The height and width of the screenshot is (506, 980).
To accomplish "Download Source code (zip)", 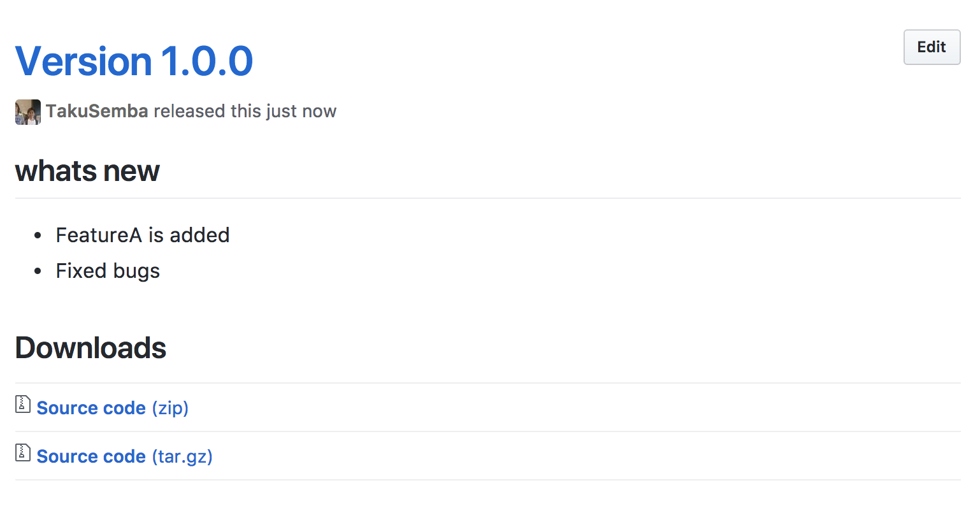I will [113, 408].
